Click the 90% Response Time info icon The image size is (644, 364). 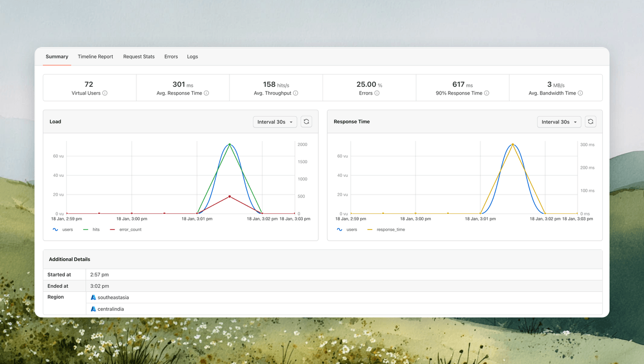coord(487,93)
